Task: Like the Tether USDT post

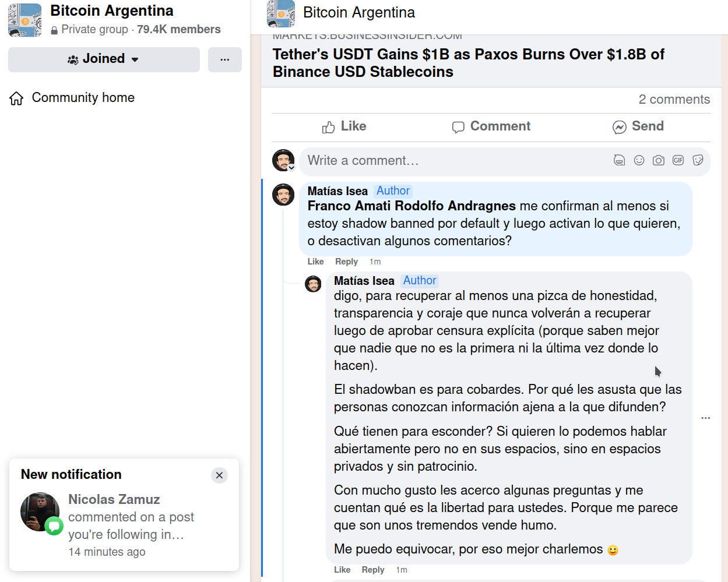Action: pyautogui.click(x=344, y=126)
